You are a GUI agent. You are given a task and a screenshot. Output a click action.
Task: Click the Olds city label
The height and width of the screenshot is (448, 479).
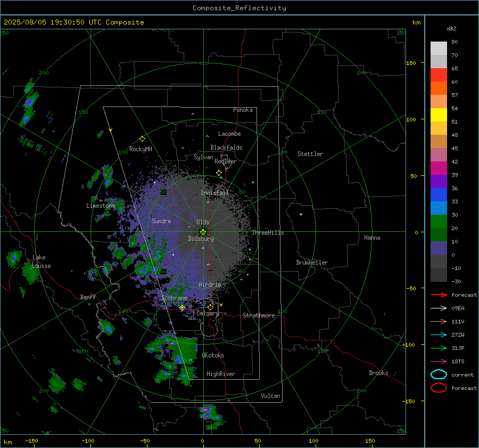203,222
